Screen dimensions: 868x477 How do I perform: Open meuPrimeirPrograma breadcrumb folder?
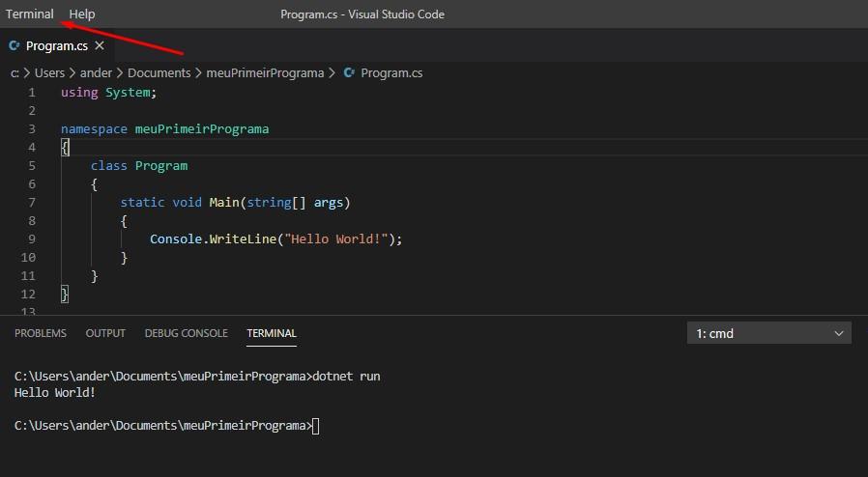[x=265, y=72]
